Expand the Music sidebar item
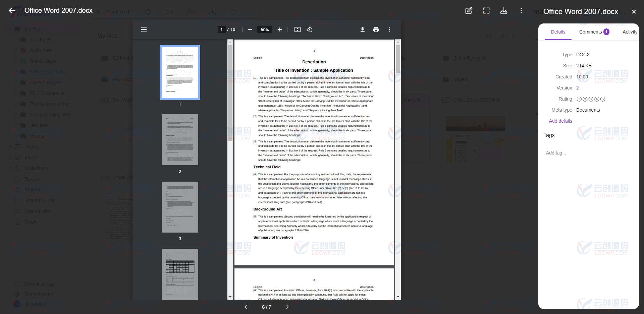 (10, 158)
